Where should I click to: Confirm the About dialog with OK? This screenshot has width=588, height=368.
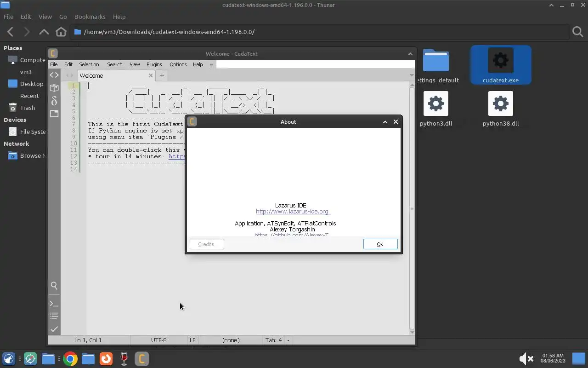click(380, 244)
